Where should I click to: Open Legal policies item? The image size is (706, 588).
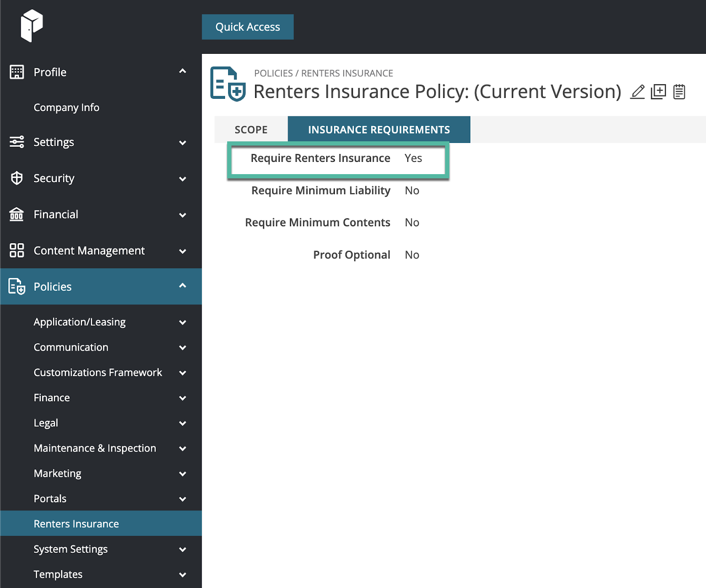[46, 423]
